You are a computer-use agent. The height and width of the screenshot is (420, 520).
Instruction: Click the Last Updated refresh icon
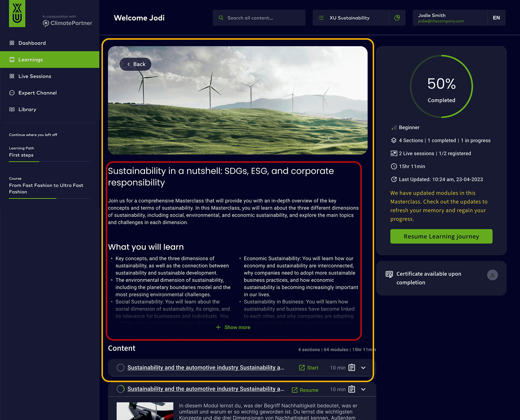pyautogui.click(x=394, y=179)
